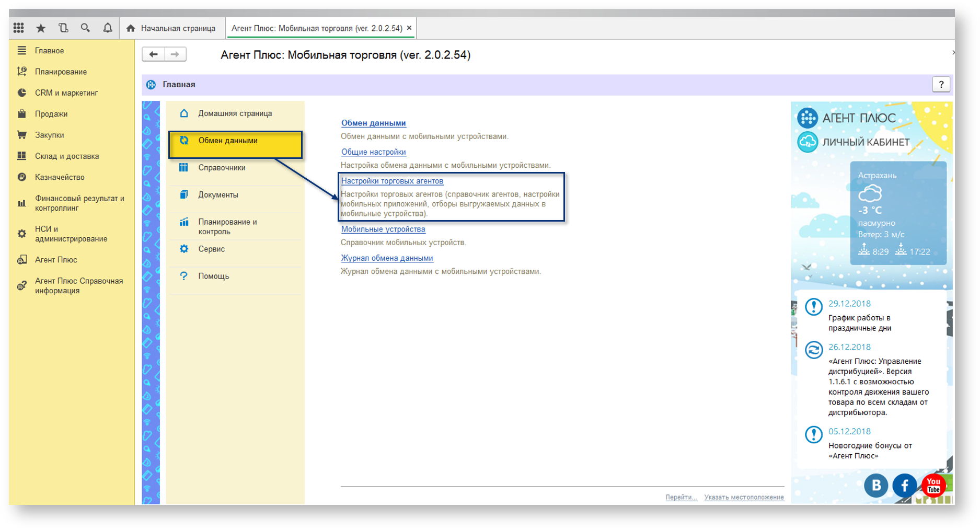The width and height of the screenshot is (980, 530).
Task: Select Обмен данными in inner menu
Action: 235,144
